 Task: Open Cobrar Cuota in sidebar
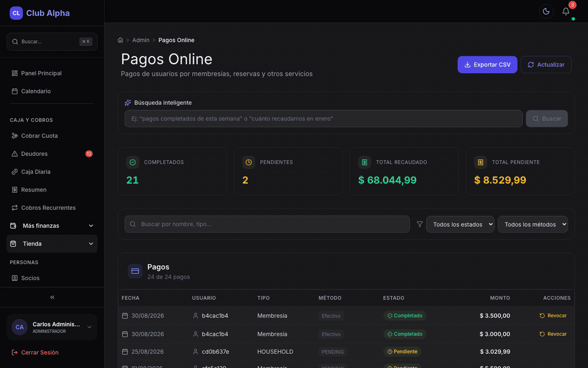click(52, 136)
